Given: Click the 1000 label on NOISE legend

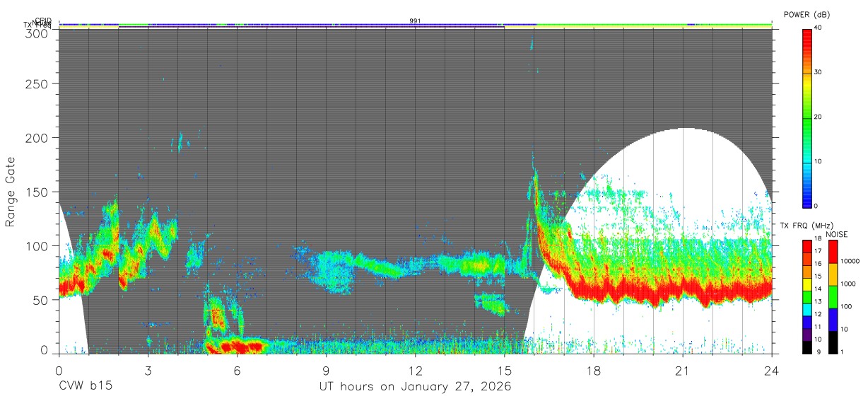Looking at the screenshot, I should click(848, 284).
